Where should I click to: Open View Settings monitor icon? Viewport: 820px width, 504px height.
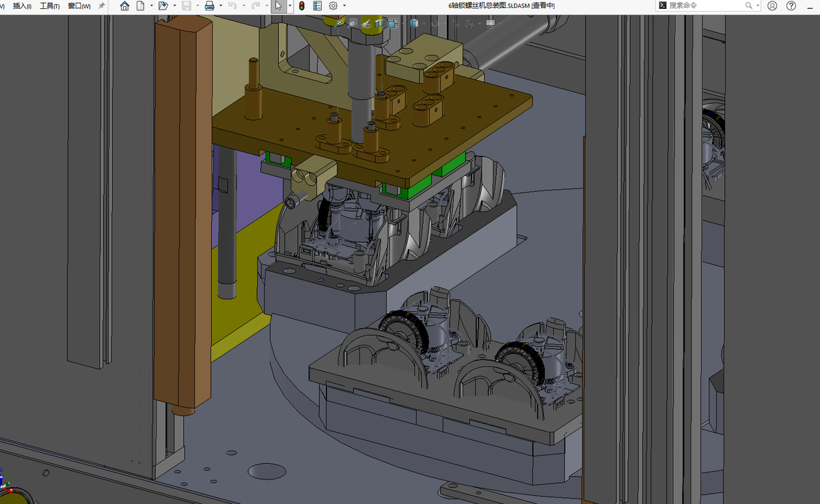(490, 23)
